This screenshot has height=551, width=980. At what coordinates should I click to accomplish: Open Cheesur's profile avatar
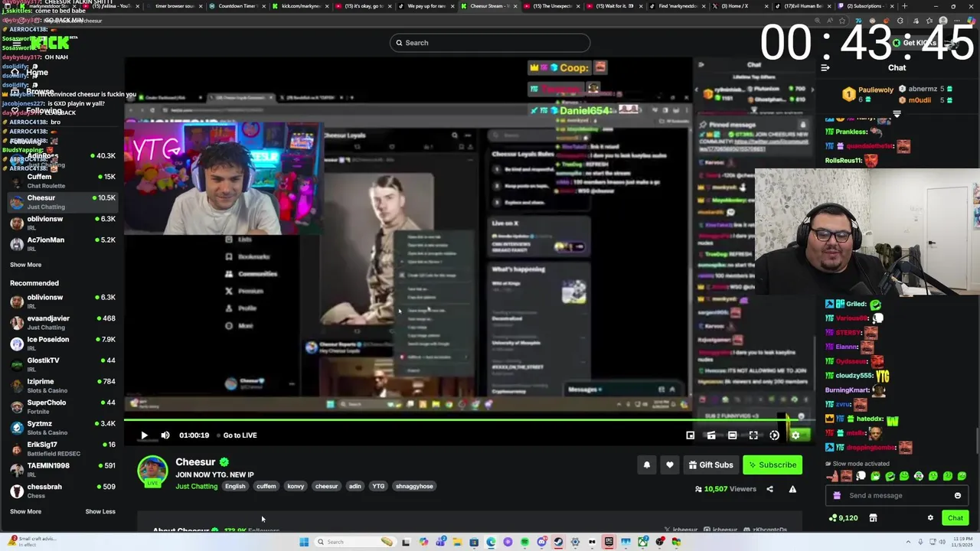(152, 471)
